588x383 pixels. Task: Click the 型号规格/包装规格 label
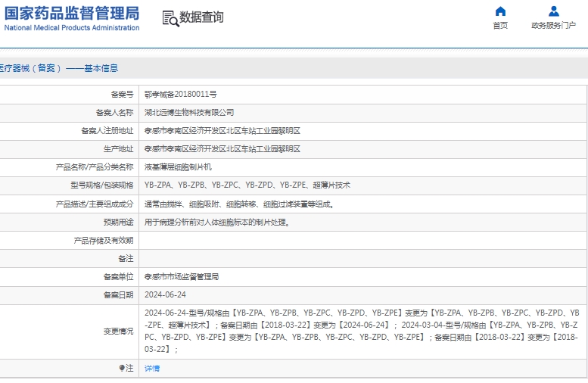102,185
